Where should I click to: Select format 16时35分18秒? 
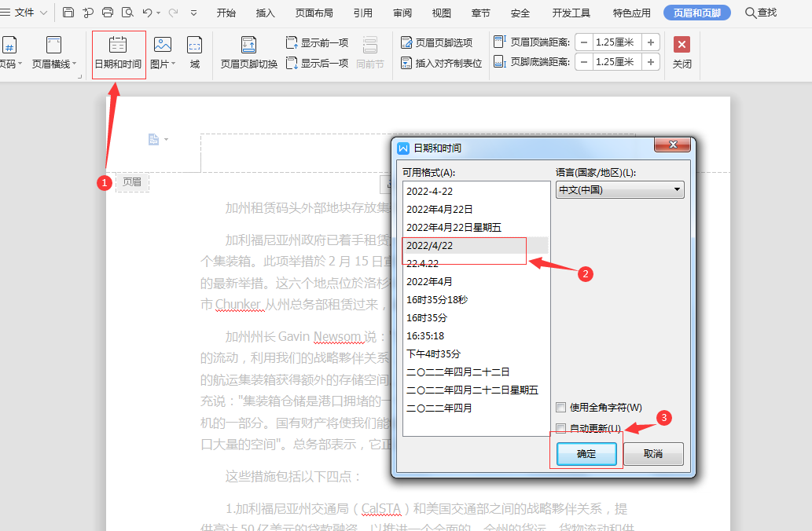[476, 299]
